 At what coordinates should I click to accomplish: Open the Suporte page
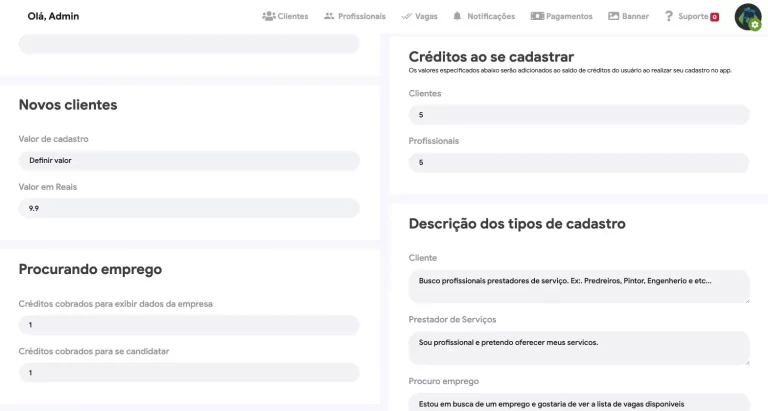click(692, 16)
